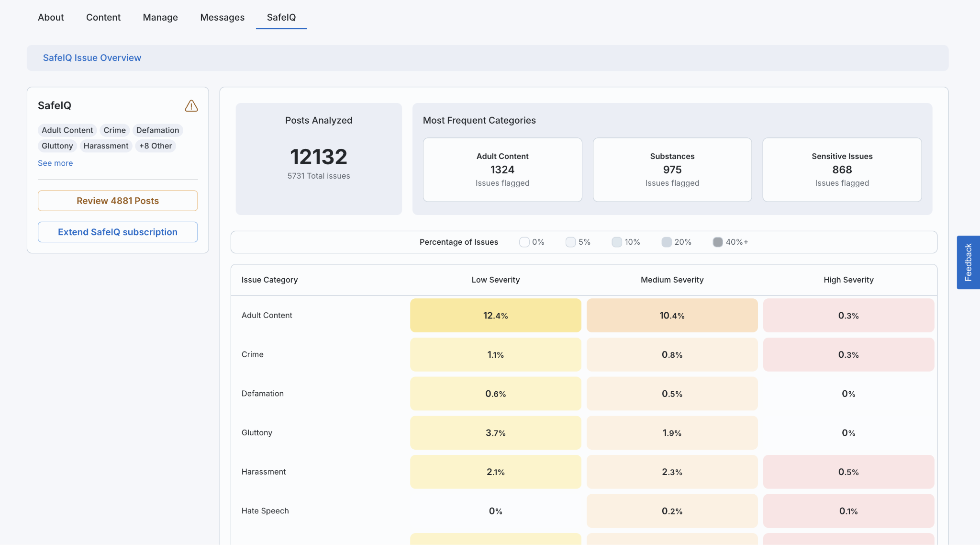Image resolution: width=980 pixels, height=545 pixels.
Task: Click Adult Content low severity 12.4% cell
Action: click(x=496, y=316)
